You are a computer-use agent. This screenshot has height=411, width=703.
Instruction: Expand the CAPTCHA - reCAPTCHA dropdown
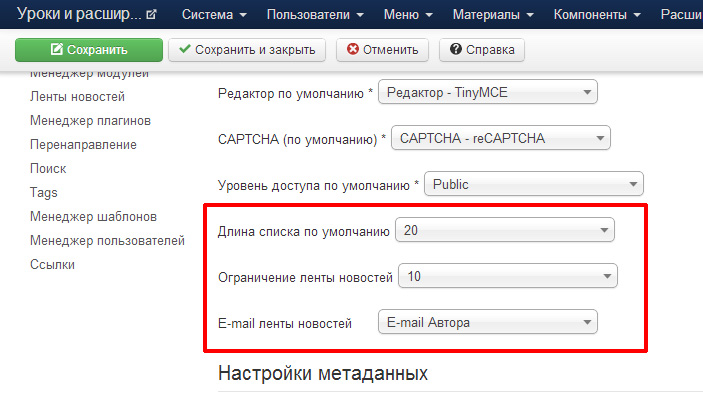pos(500,139)
